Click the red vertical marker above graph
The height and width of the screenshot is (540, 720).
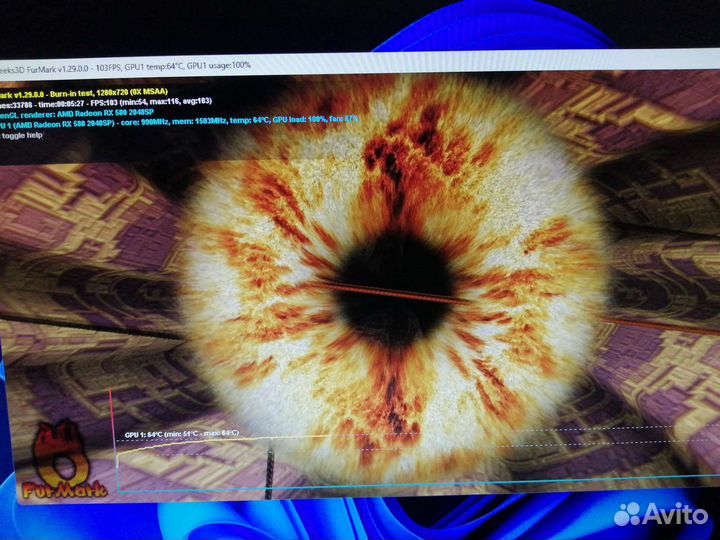click(109, 410)
